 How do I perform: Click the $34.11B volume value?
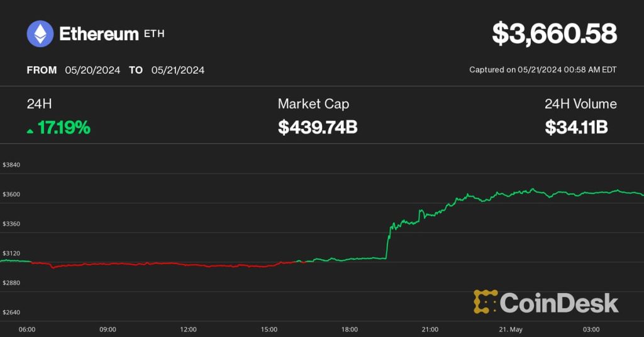pyautogui.click(x=576, y=128)
